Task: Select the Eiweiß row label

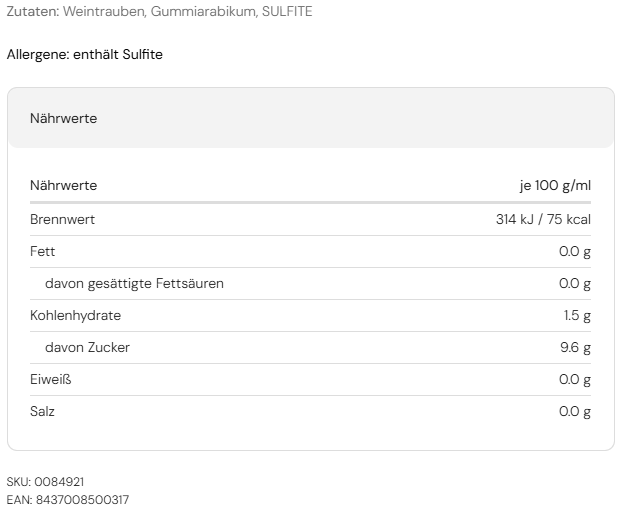Action: pos(50,380)
